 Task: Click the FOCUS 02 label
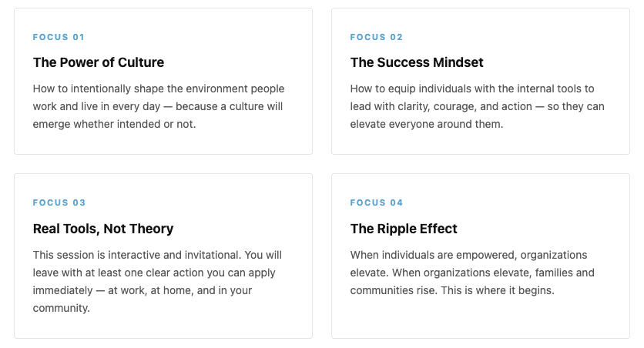376,37
